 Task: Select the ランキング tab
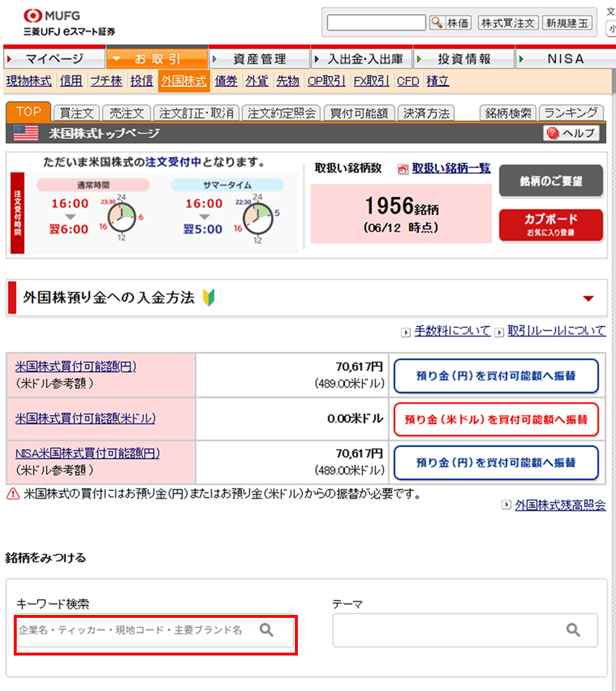[571, 113]
